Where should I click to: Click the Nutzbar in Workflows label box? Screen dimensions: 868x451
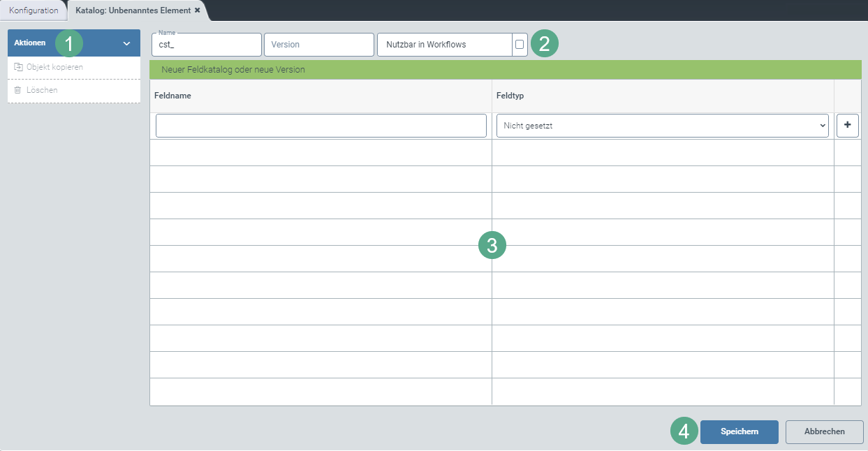(x=444, y=45)
